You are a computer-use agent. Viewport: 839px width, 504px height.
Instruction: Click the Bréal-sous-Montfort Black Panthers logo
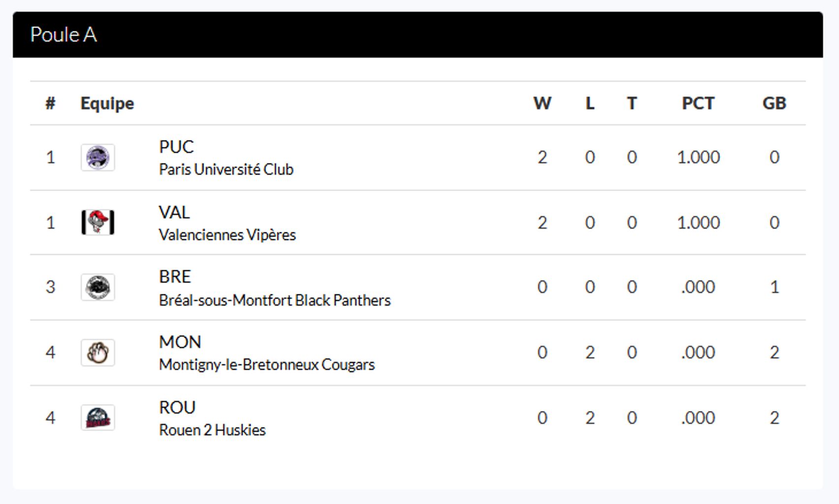98,287
